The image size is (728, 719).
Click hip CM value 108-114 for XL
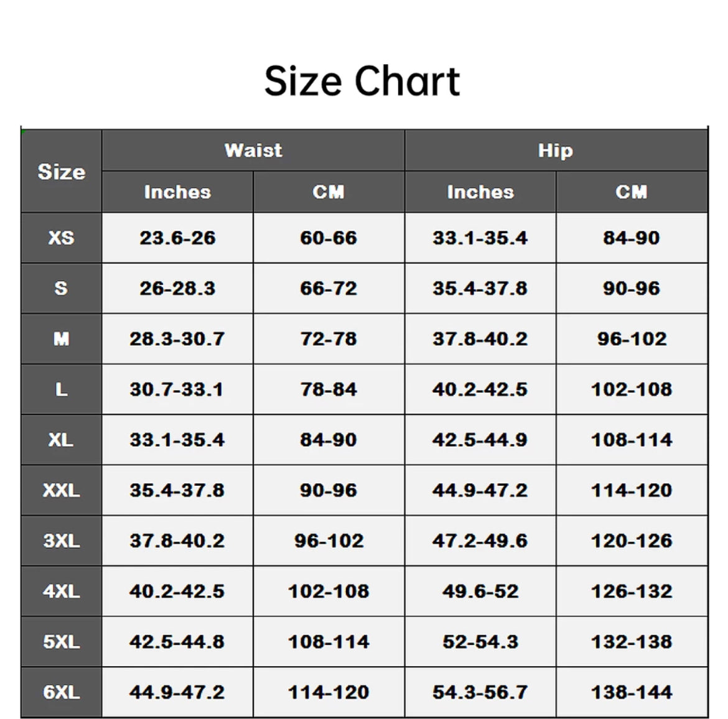[x=632, y=440]
